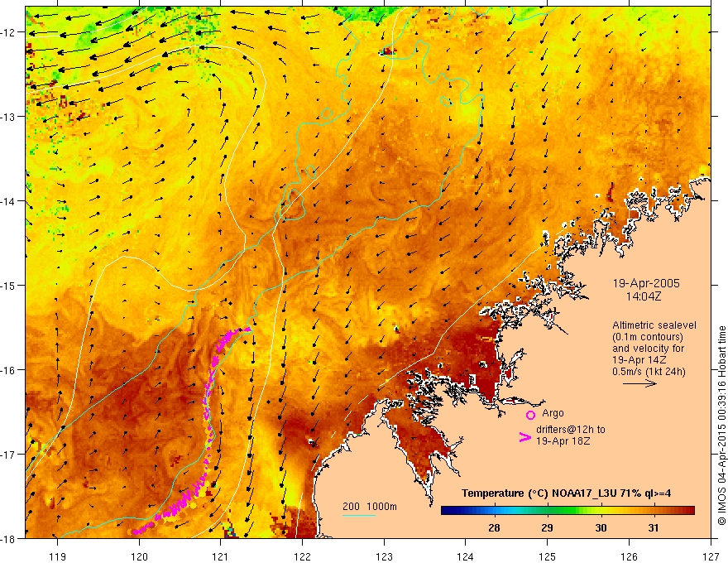
Task: Click the cyan bathymetry sample line under '200 1000m'
Action: click(359, 515)
